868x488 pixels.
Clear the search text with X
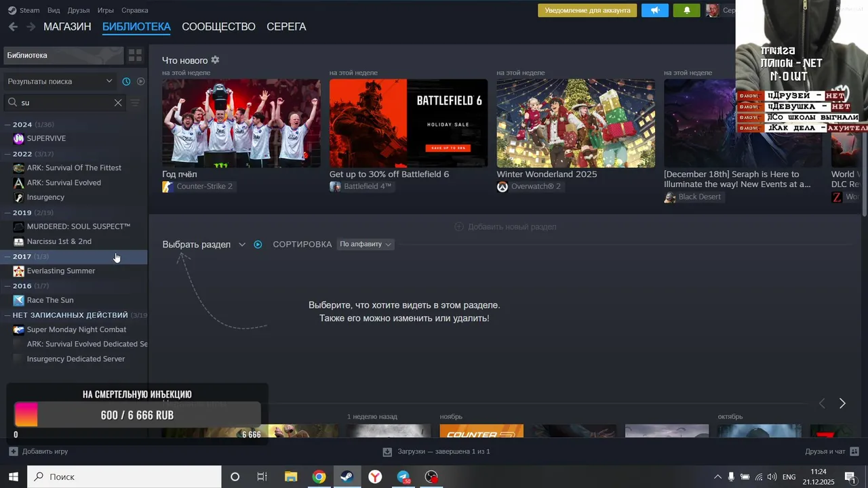click(118, 102)
